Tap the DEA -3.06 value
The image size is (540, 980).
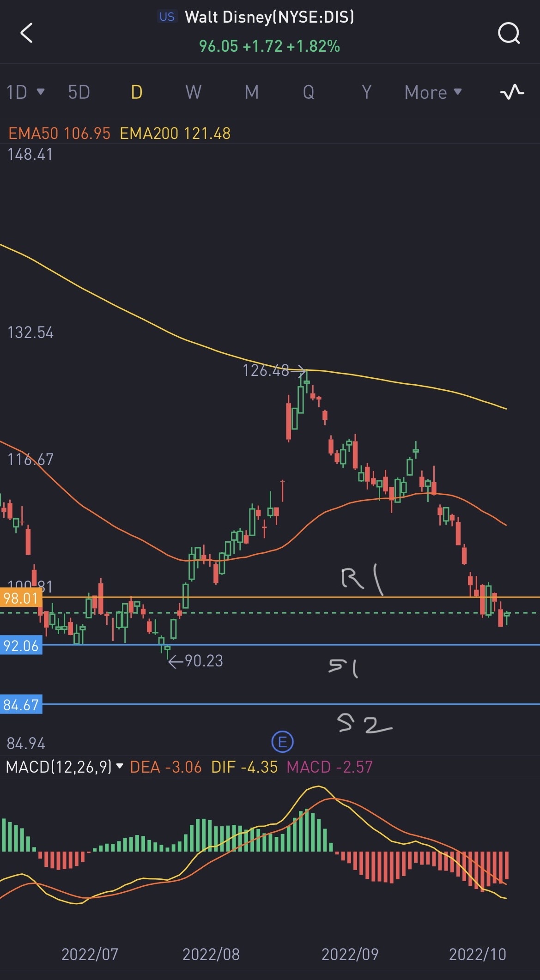tap(166, 767)
